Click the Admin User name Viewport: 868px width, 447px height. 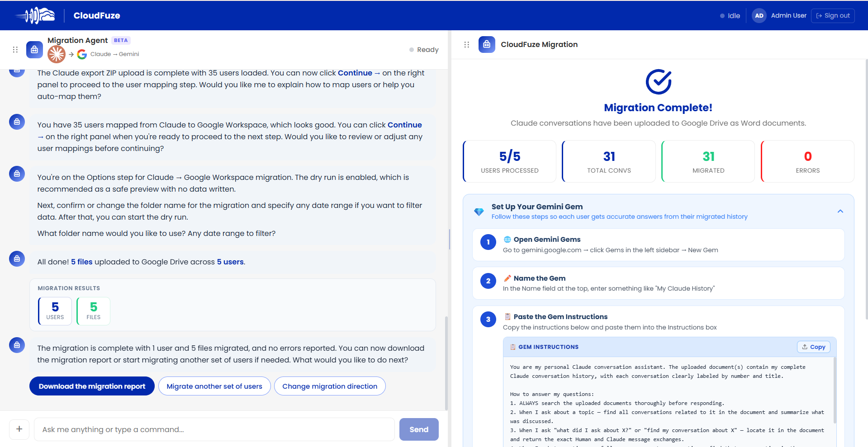[788, 15]
